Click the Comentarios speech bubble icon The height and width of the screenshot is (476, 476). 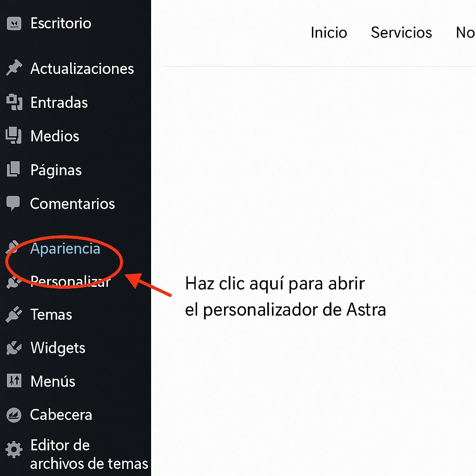pyautogui.click(x=14, y=203)
